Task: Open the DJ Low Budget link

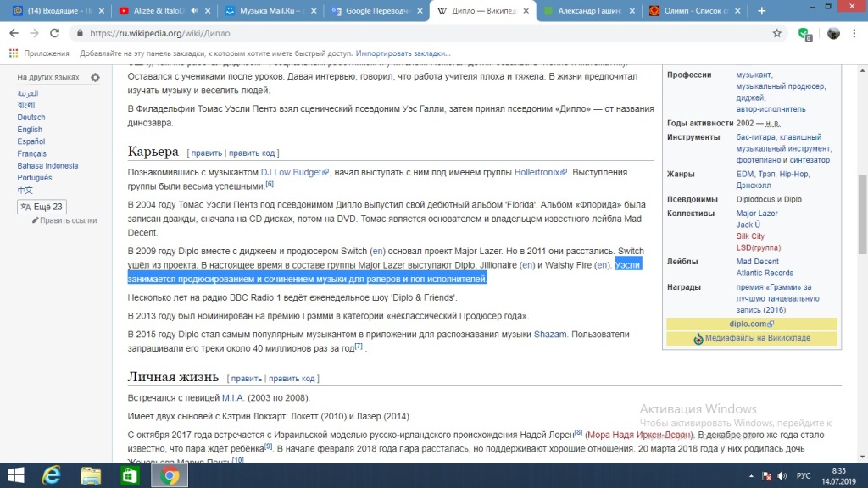Action: click(294, 172)
